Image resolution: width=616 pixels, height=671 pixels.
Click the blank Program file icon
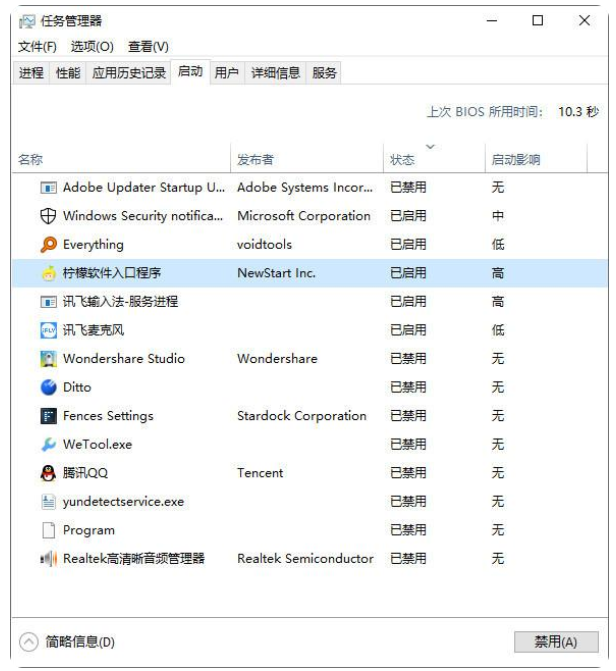[48, 530]
